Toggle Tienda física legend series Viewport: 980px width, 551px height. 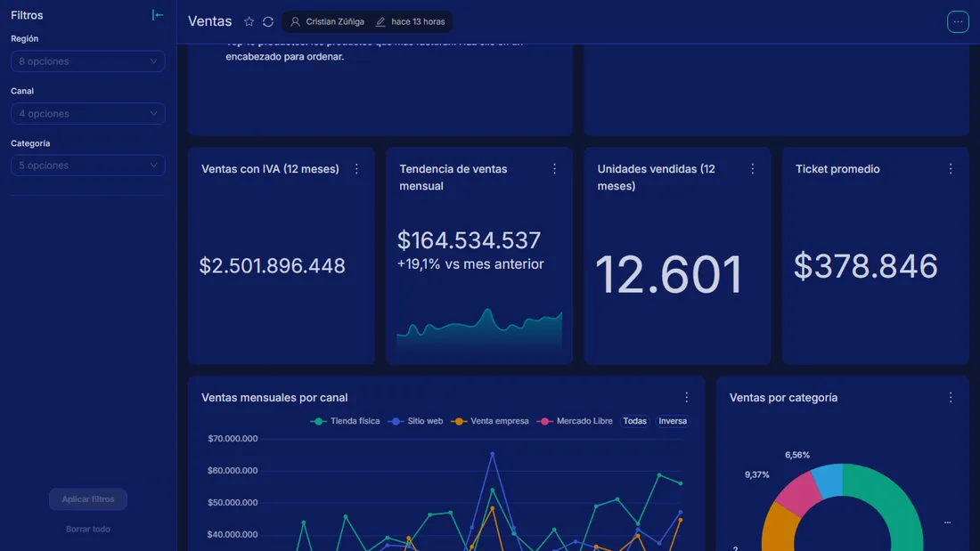coord(345,421)
